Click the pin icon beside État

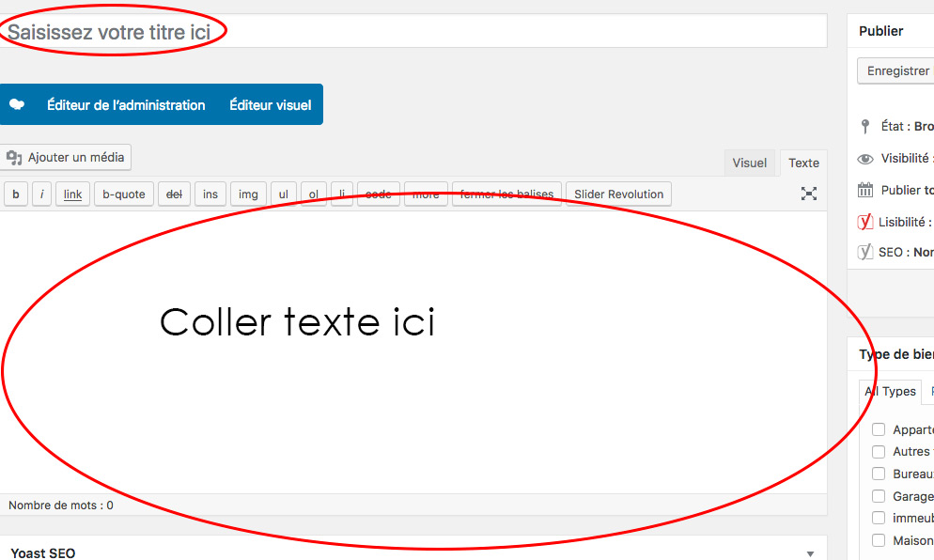tap(865, 127)
